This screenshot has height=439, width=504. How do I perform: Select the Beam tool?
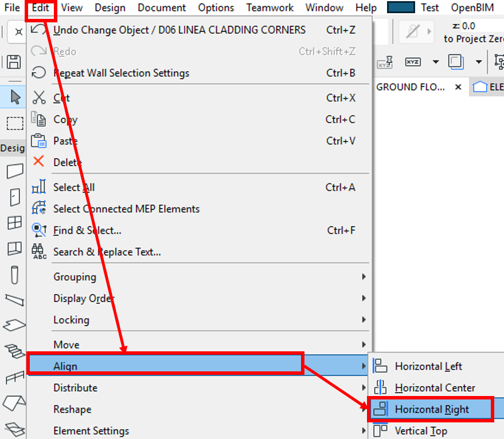(x=15, y=300)
